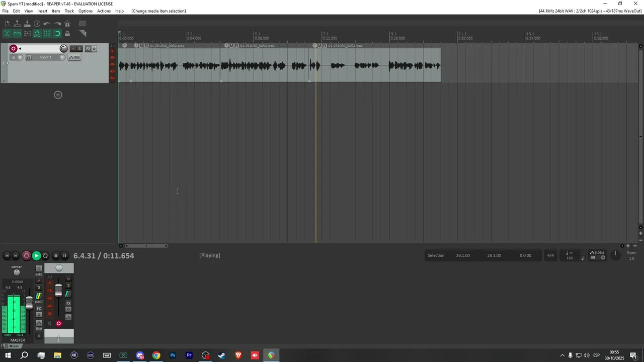Toggle auto-crossfade toolbar button
644x362 pixels.
7,34
